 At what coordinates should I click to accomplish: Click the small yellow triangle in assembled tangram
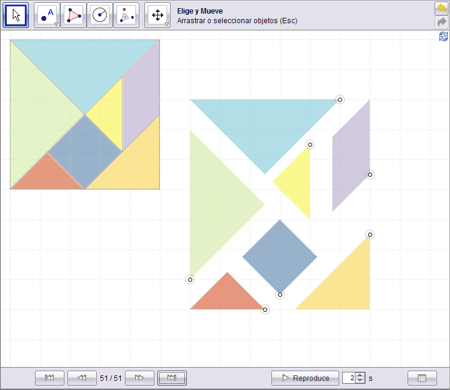point(110,114)
